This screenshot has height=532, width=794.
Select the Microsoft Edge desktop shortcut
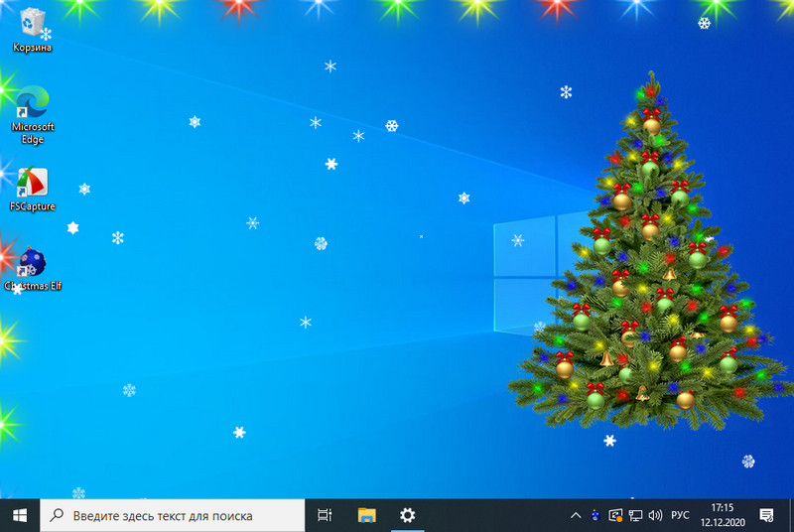coord(32,115)
